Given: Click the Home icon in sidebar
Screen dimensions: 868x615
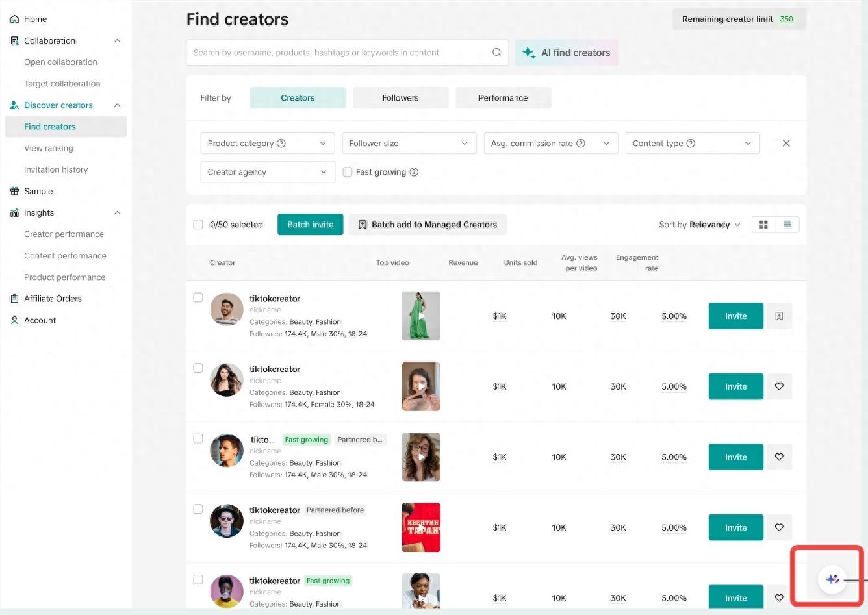Looking at the screenshot, I should 14,19.
